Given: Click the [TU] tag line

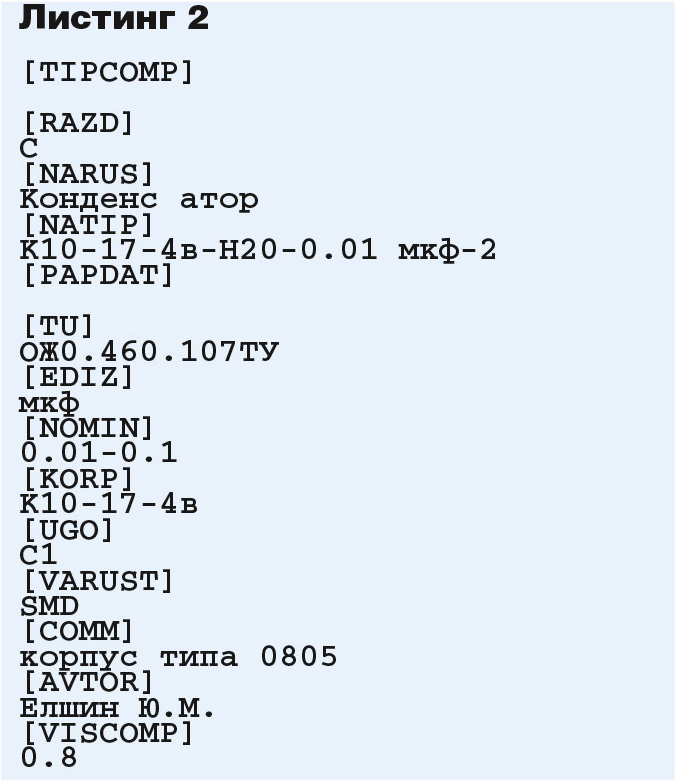Looking at the screenshot, I should (x=58, y=327).
